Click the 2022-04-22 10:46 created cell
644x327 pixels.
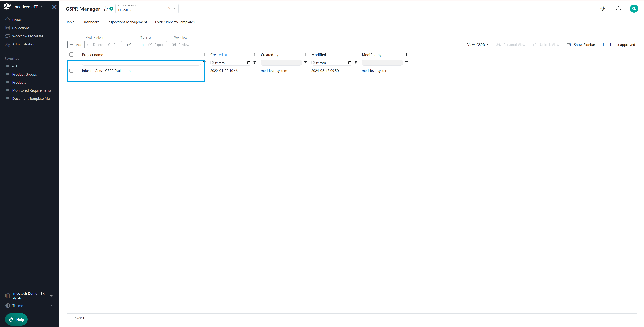point(224,71)
